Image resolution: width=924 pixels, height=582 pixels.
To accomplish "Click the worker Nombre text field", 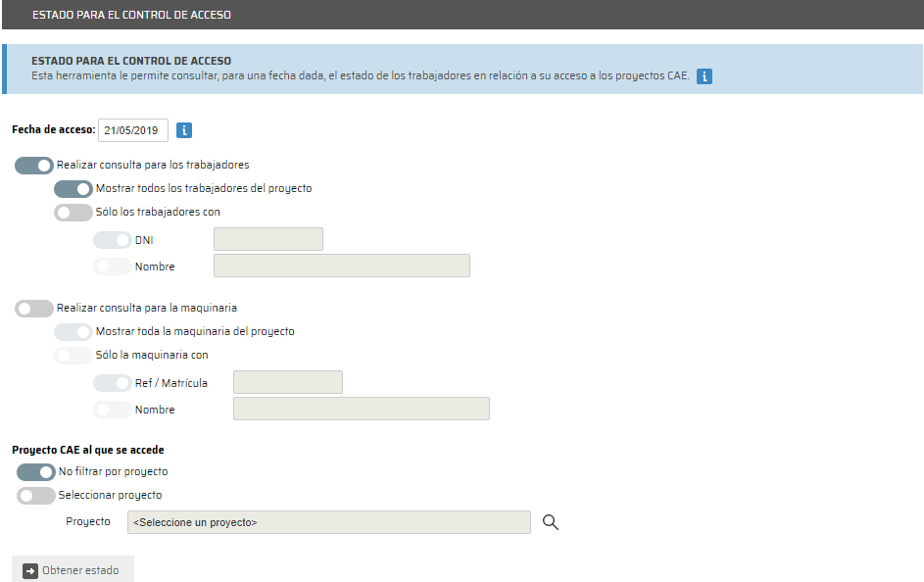I will [341, 266].
